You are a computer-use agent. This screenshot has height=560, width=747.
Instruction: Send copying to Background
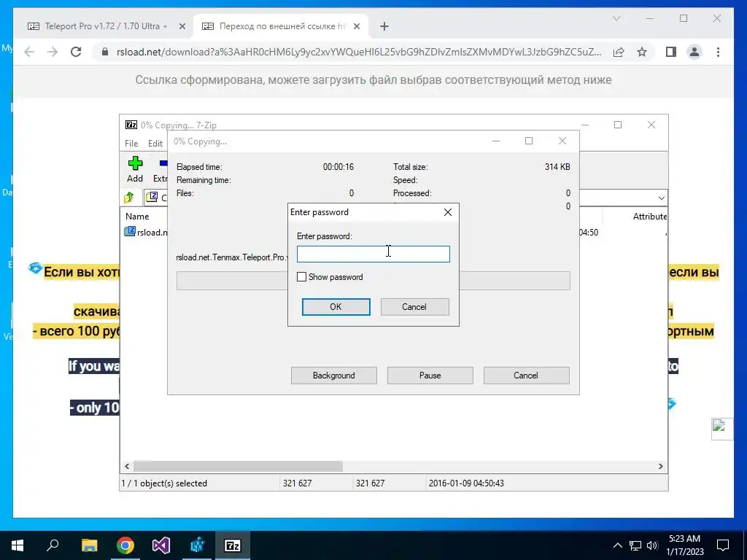click(333, 376)
